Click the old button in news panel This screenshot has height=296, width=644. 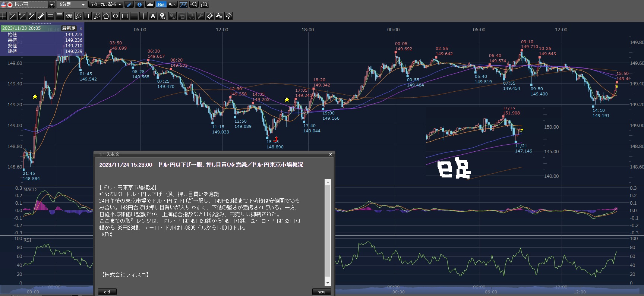(x=107, y=292)
